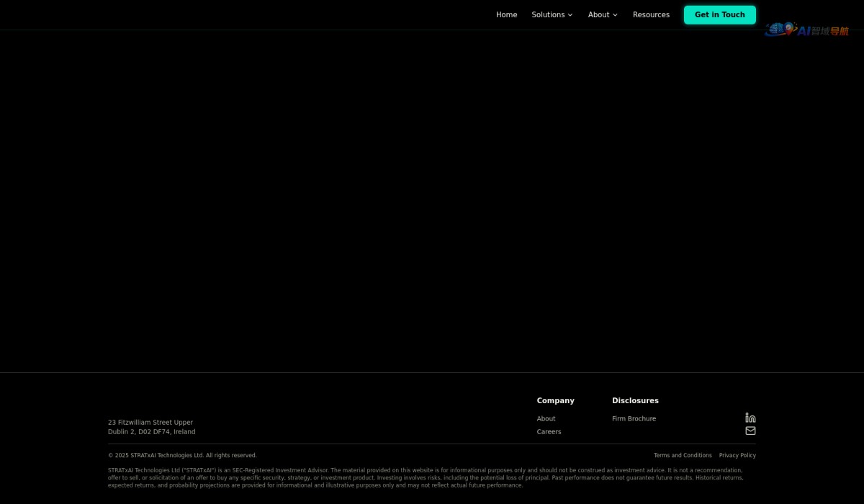Click the 2025 copyright notice text

click(182, 456)
